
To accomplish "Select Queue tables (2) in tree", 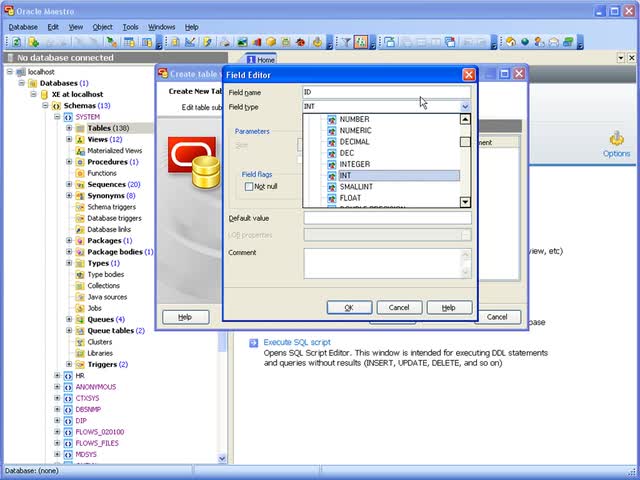I will (x=116, y=331).
